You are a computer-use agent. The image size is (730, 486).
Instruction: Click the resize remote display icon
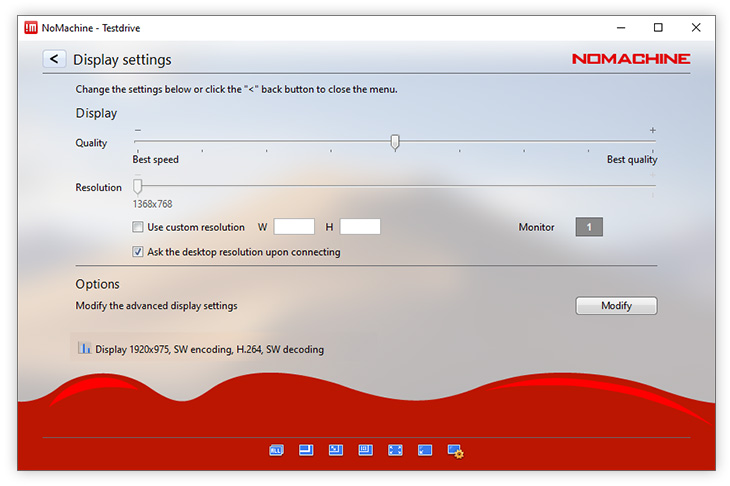(336, 451)
